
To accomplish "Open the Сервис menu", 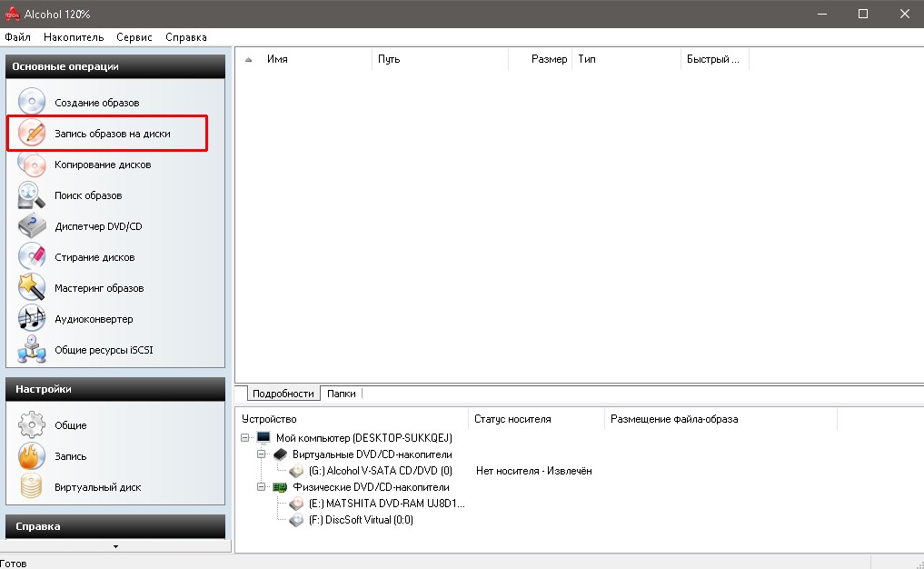I will (134, 37).
